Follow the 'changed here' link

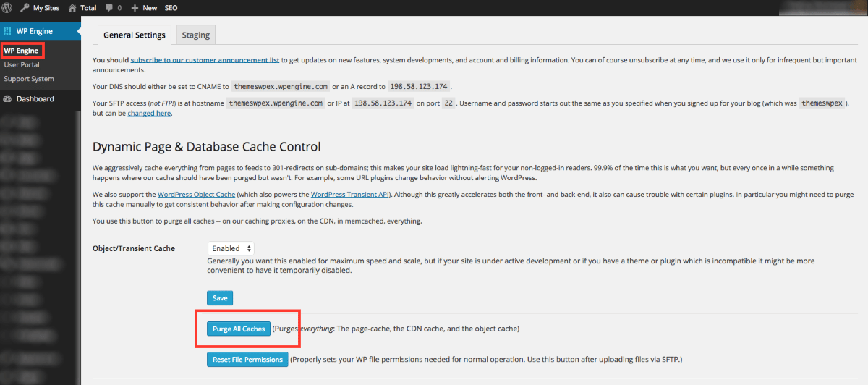[150, 113]
